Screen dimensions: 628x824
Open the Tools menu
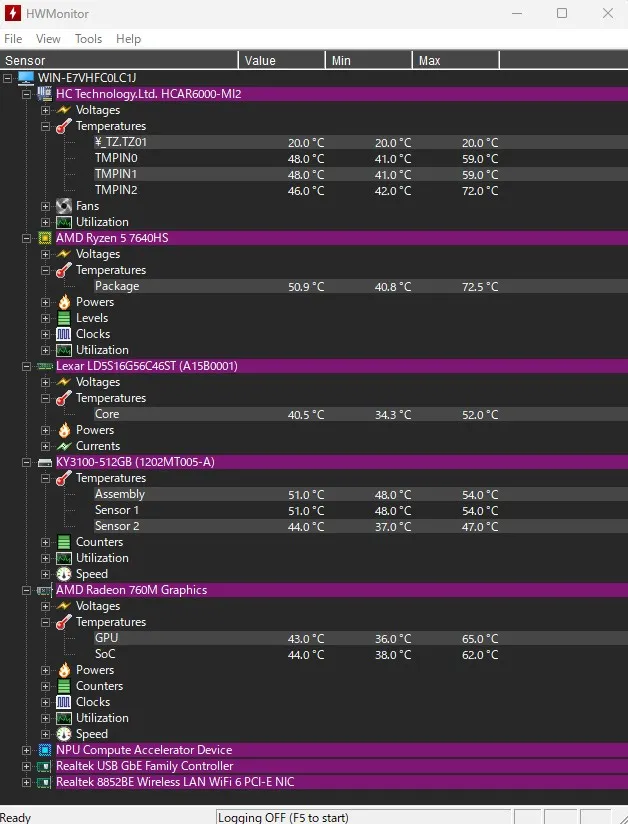pos(88,39)
